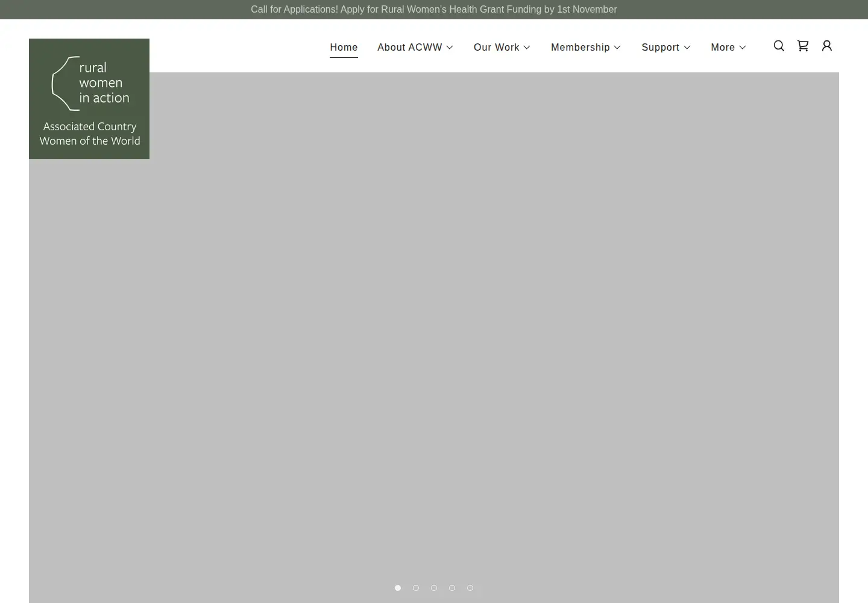Open the user account icon
This screenshot has height=603, width=868.
pyautogui.click(x=827, y=46)
